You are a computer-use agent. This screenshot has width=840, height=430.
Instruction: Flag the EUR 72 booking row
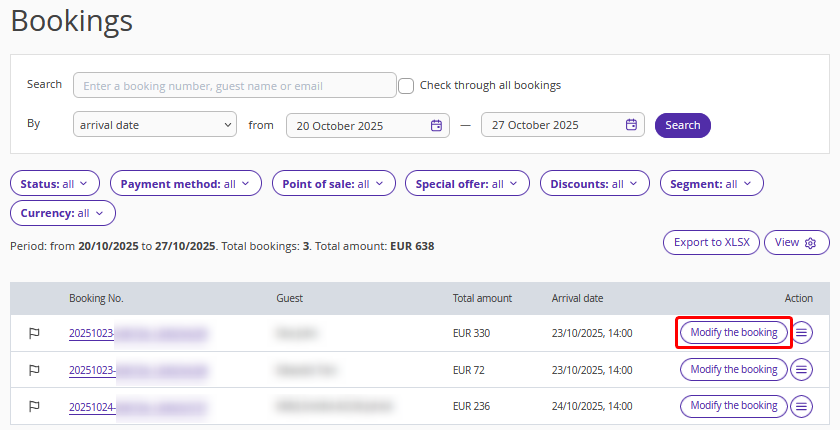click(34, 370)
